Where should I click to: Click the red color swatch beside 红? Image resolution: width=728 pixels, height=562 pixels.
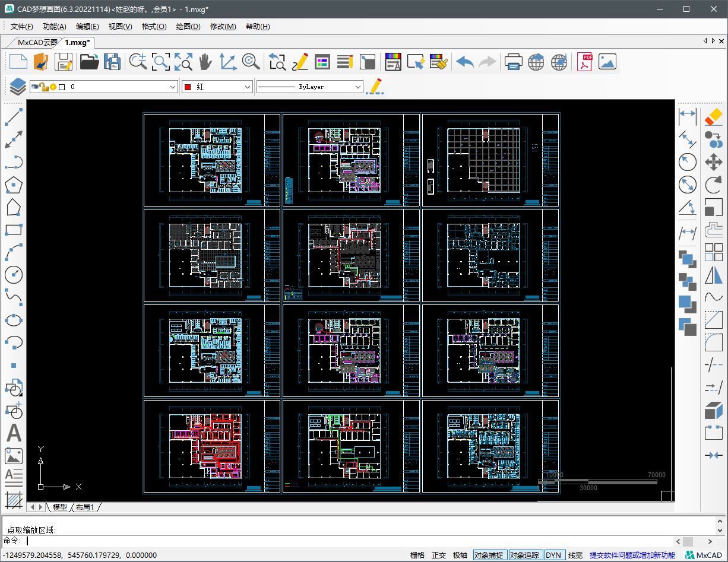[188, 87]
